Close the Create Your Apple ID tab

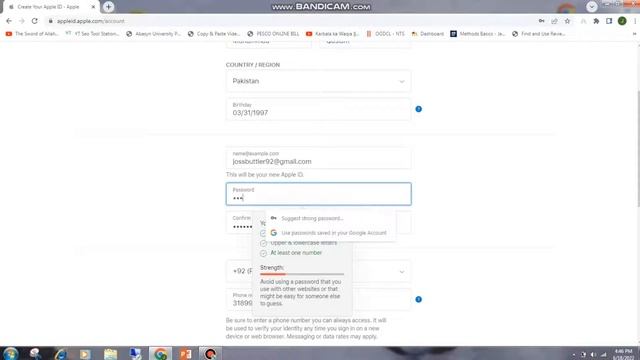93,7
